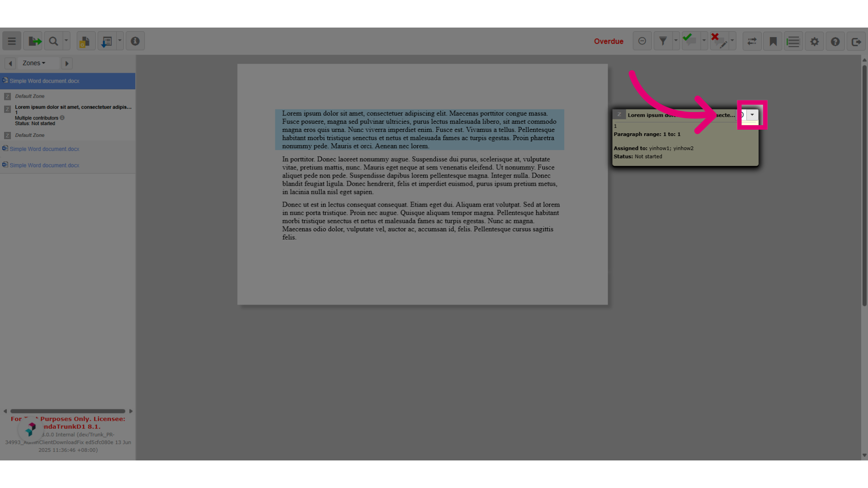Click the document scroll up arrow
Screen dimensions: 868x488
coord(864,60)
